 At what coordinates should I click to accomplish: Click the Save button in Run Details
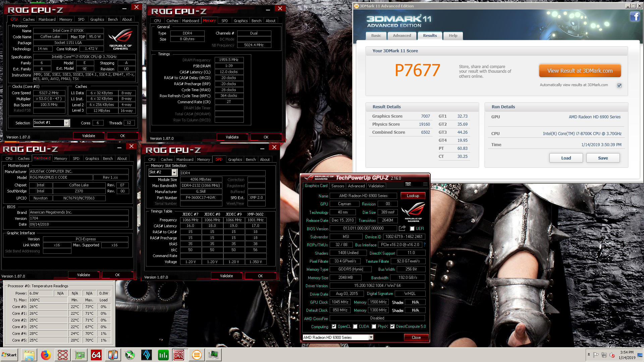click(603, 158)
